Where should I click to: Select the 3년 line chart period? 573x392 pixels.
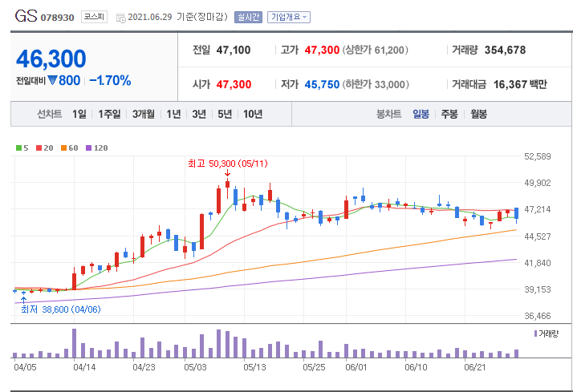click(x=199, y=115)
